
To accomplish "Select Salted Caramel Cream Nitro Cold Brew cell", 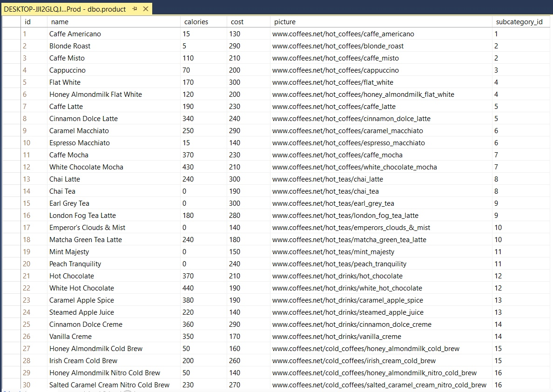I will (114, 385).
